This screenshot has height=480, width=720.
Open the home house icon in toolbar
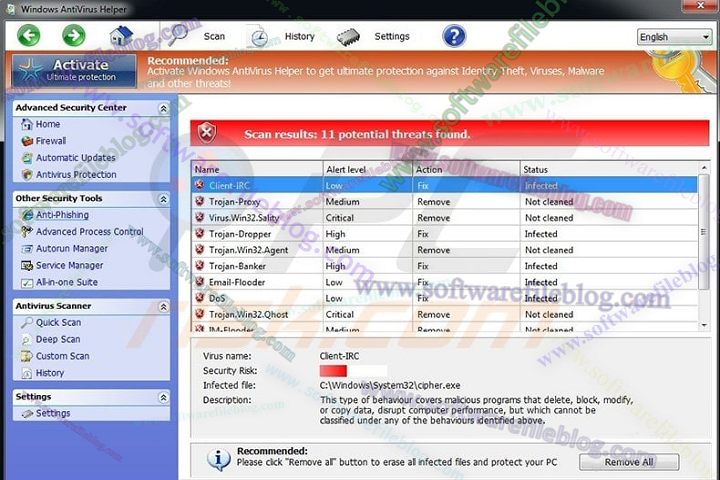pos(121,36)
